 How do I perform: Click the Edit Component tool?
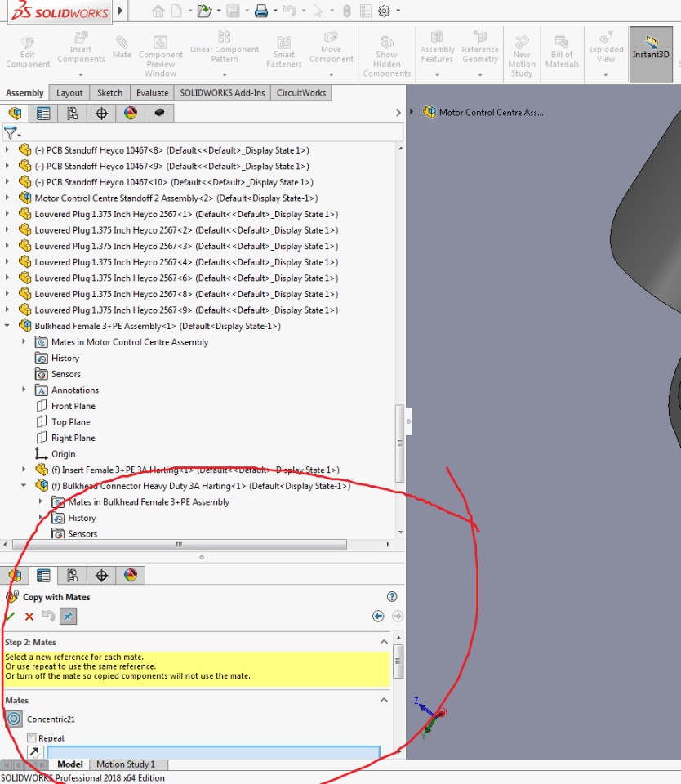28,52
